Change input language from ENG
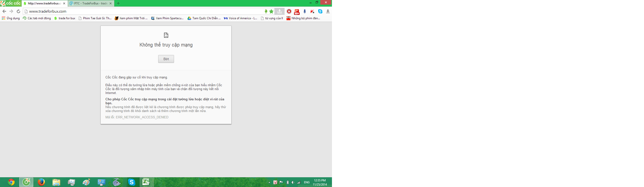Viewport: 644px width, 187px height. click(x=307, y=182)
